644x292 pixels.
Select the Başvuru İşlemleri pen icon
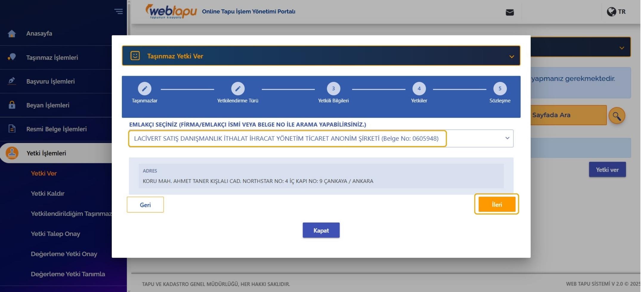click(x=12, y=81)
